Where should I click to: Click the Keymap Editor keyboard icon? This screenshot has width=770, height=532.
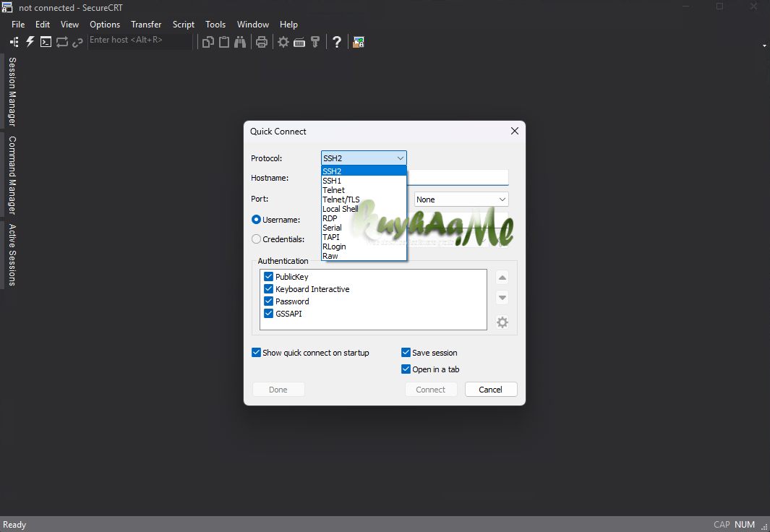tap(299, 43)
